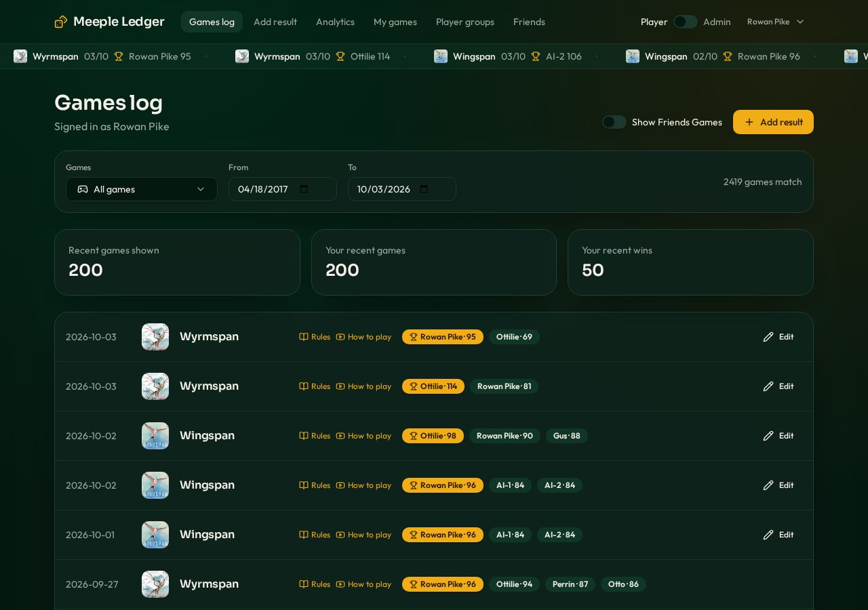Click the Wingspan thumbnail in 2026-10-01 row
The image size is (868, 610).
pos(155,535)
